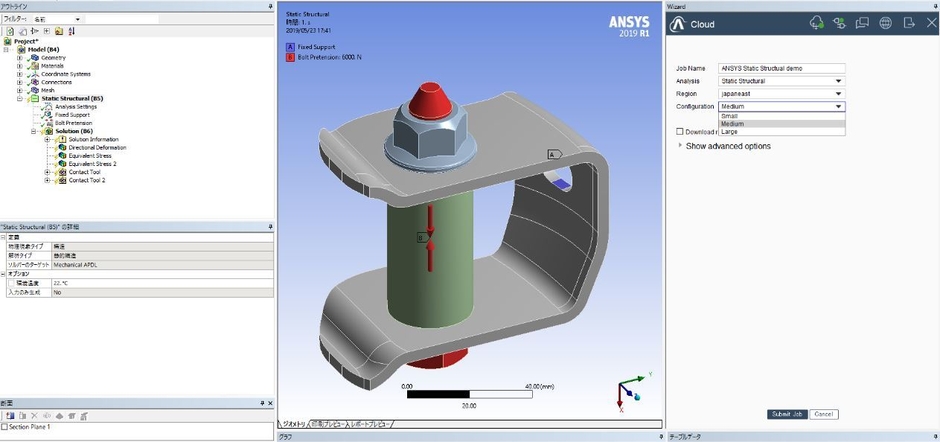940x442 pixels.
Task: Open the chat feedback icon in Cloud header
Action: click(x=862, y=23)
